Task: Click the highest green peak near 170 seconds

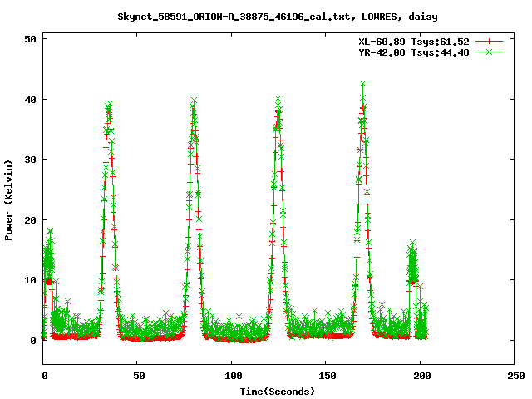Action: pos(362,84)
